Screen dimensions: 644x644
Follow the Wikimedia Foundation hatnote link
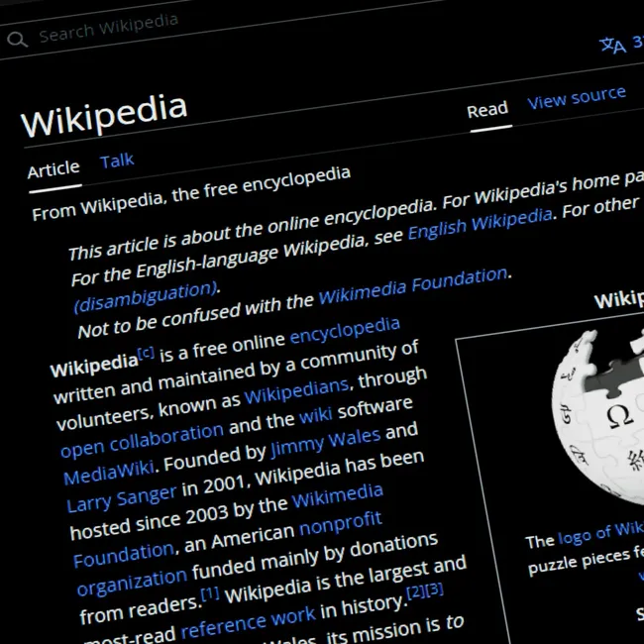coord(413,285)
